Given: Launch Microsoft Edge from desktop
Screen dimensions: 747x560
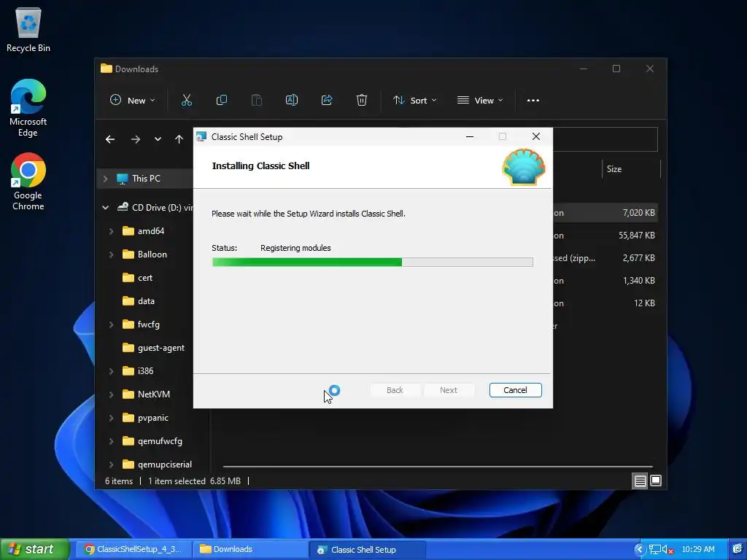Looking at the screenshot, I should (28, 108).
